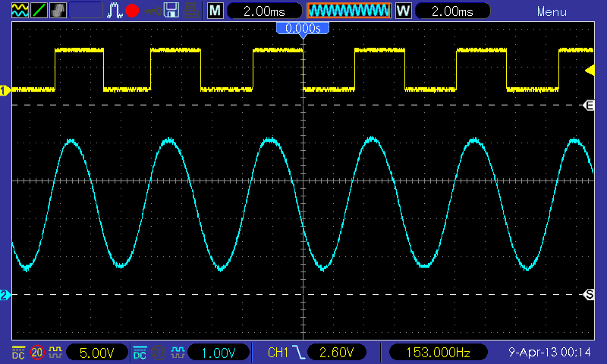The height and width of the screenshot is (364, 607).
Task: Select the M main timebase label
Action: (x=216, y=11)
